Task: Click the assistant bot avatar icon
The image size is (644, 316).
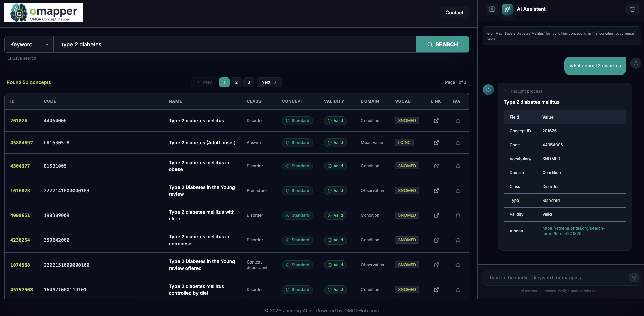Action: click(489, 90)
